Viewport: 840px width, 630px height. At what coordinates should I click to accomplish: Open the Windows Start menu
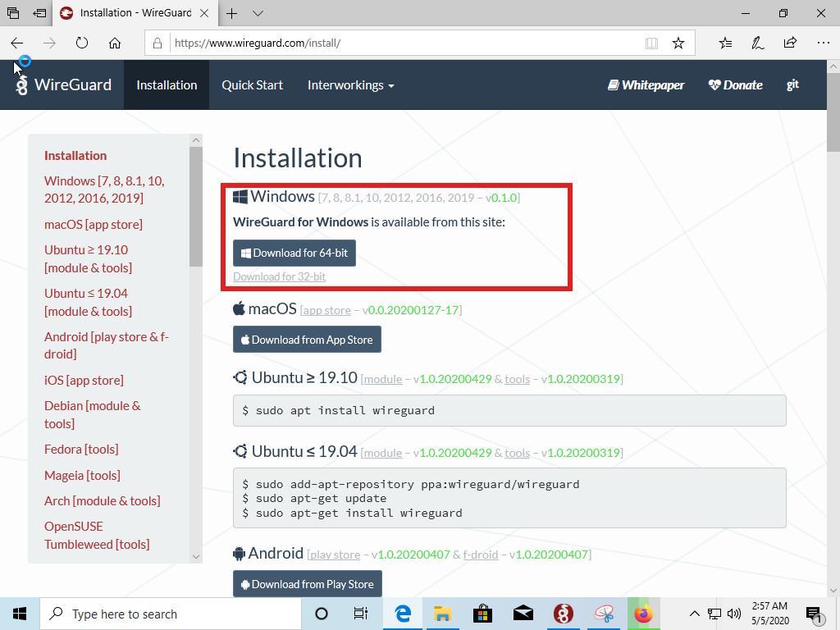click(20, 614)
